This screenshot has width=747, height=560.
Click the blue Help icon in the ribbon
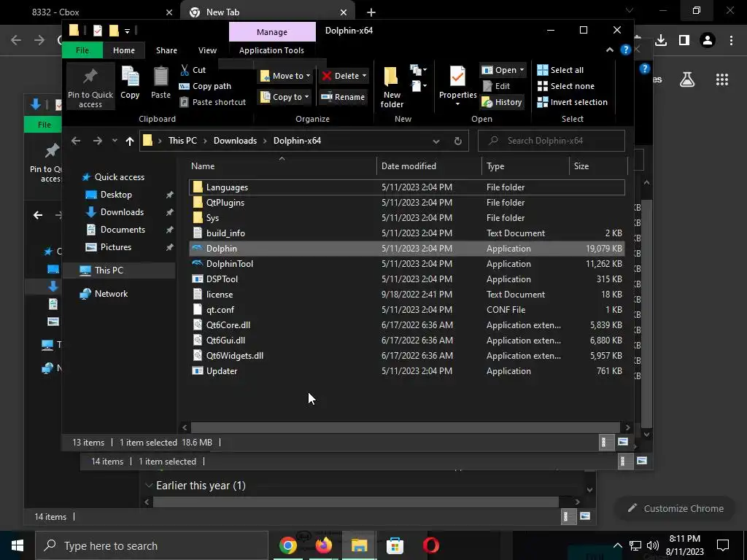(625, 50)
